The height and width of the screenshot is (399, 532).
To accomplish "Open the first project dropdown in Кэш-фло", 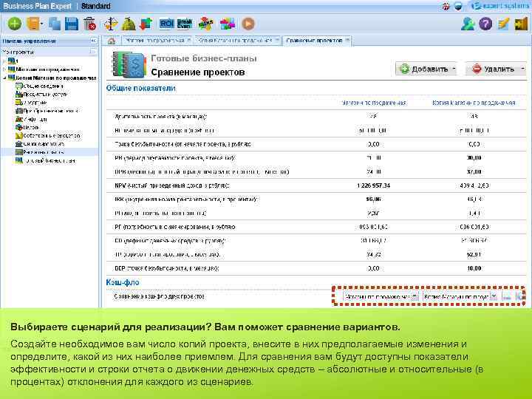I will [x=381, y=297].
